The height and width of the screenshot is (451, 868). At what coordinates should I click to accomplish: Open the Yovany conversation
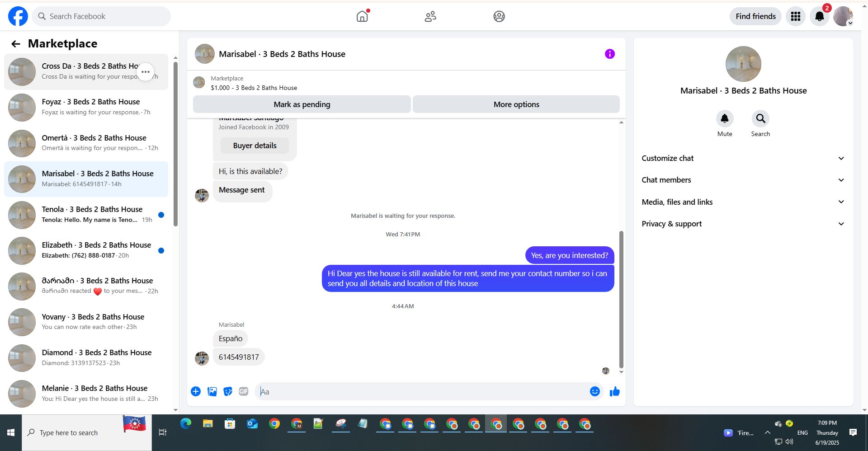click(x=86, y=322)
